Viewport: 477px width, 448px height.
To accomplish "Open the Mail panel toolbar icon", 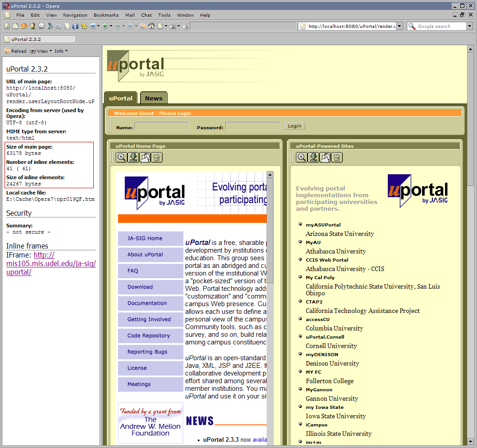I will 15,26.
